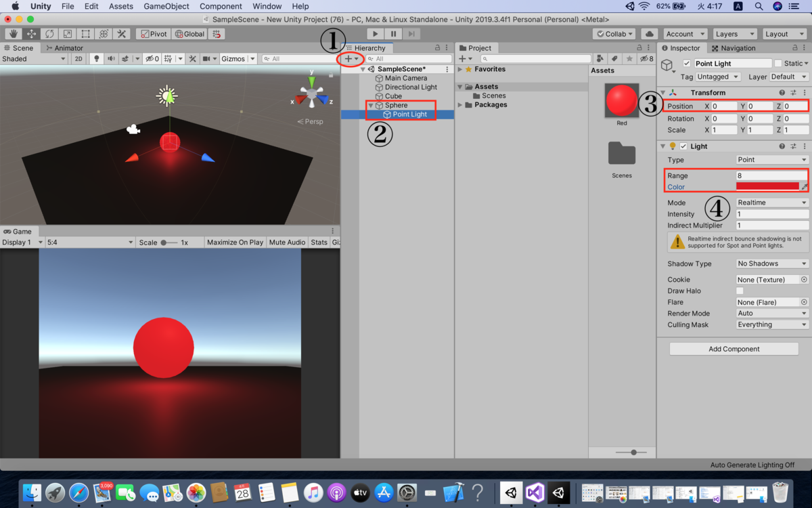Open the Hierarchy create plus menu
Screen dimensions: 812x508
pyautogui.click(x=351, y=59)
